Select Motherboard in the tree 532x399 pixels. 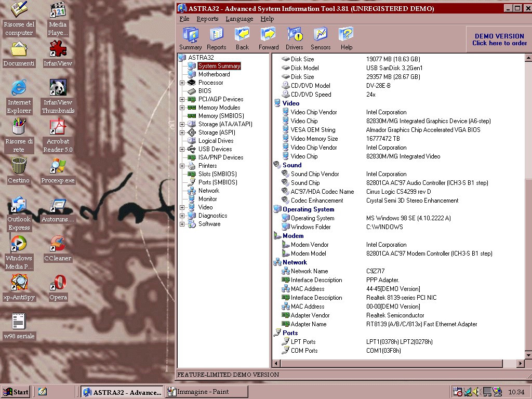click(214, 74)
